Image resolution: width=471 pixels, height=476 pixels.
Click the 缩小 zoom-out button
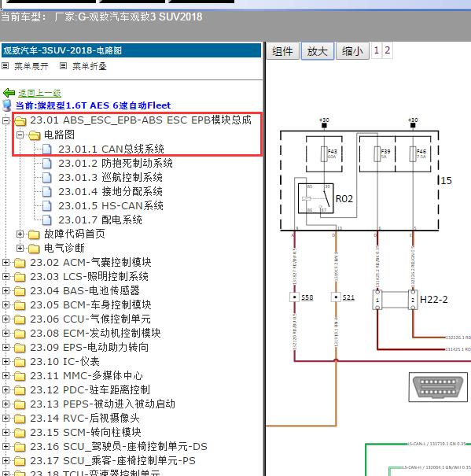coord(352,51)
